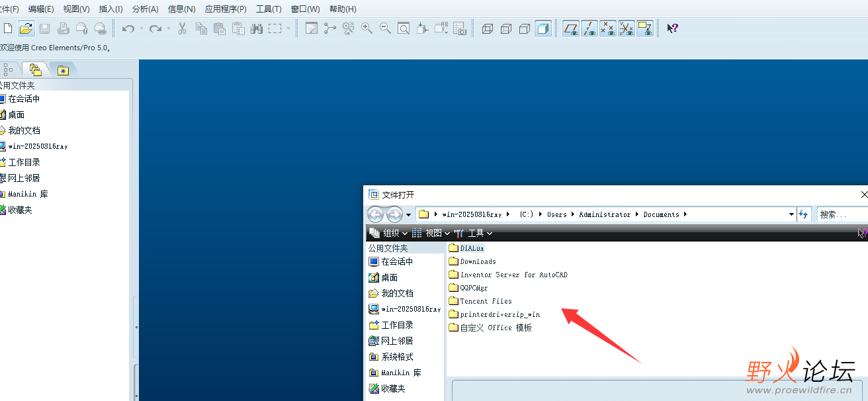Click the Cut scissors icon
The image size is (868, 401).
coord(183,28)
